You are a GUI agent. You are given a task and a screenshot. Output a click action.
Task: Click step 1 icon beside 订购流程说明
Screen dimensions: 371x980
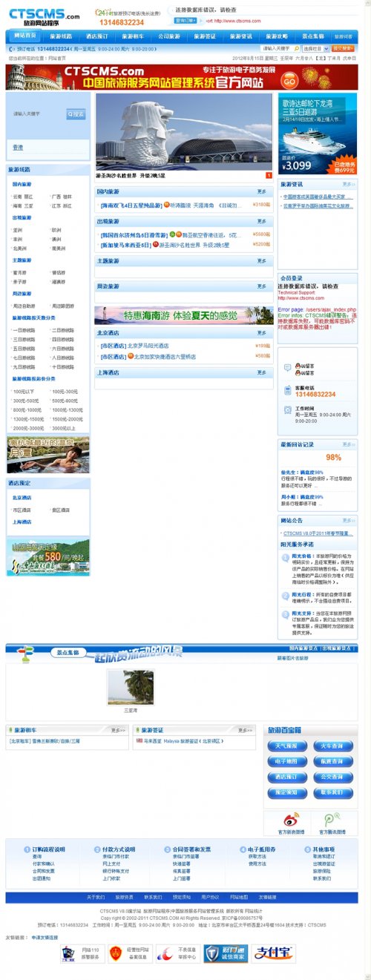27,849
